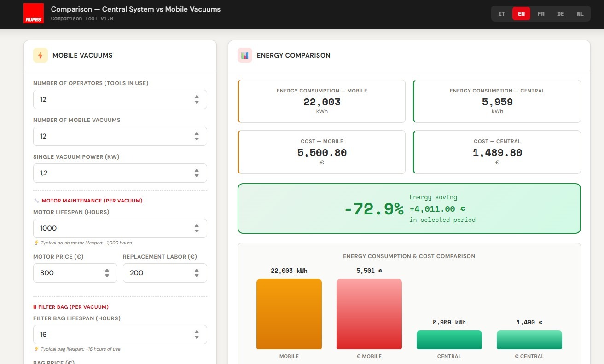Focus the Number of Mobile Vacuums field

pos(110,136)
